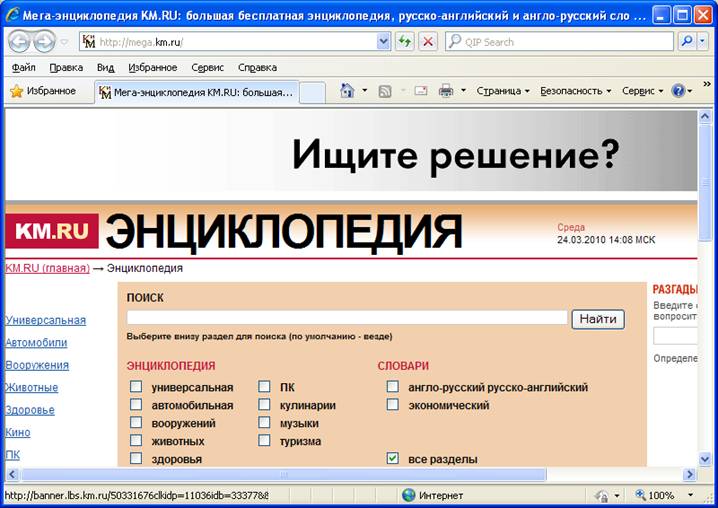This screenshot has height=508, width=718.
Task: Open the zoom level dropdown arrow
Action: [x=691, y=495]
